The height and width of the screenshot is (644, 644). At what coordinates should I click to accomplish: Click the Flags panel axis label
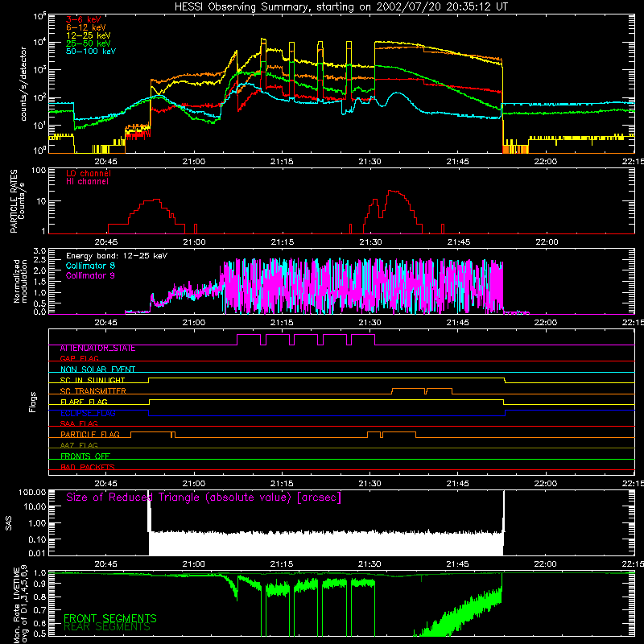pos(32,402)
